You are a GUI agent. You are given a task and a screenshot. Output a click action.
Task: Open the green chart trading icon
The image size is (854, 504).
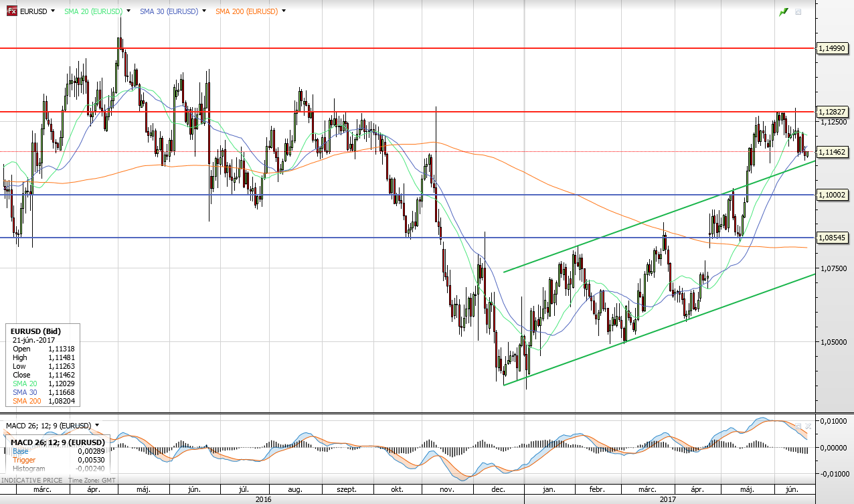[x=784, y=12]
